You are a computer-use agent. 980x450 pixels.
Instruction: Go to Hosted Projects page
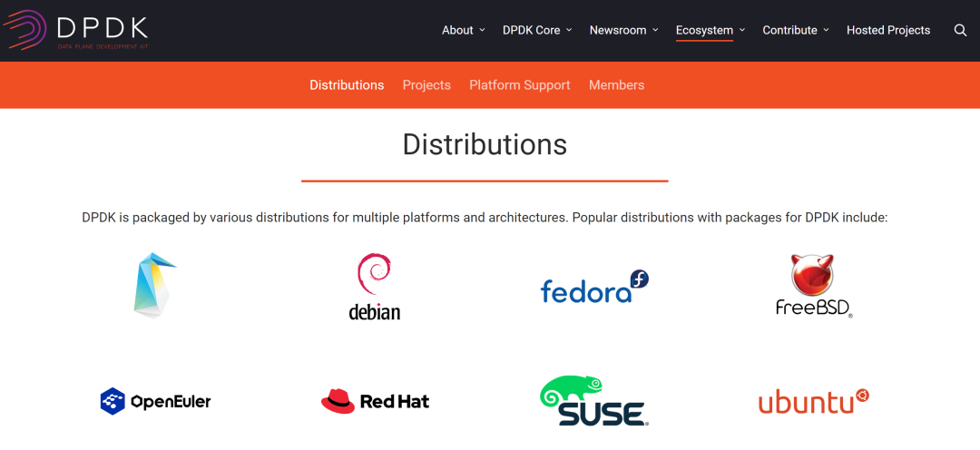[x=888, y=30]
